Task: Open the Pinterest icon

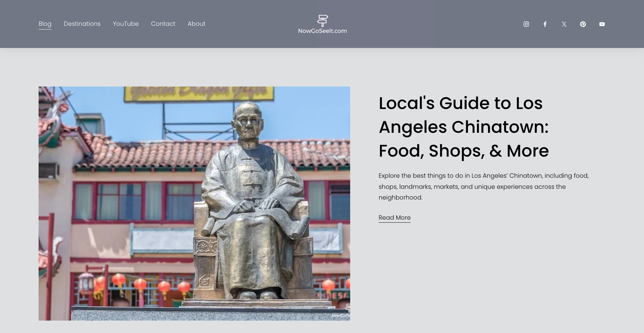Action: click(583, 24)
